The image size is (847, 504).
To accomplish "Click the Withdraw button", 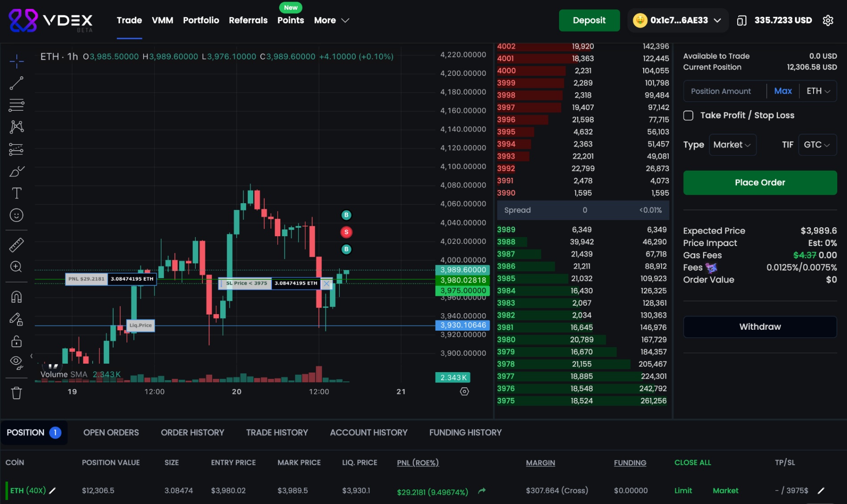I will point(760,327).
